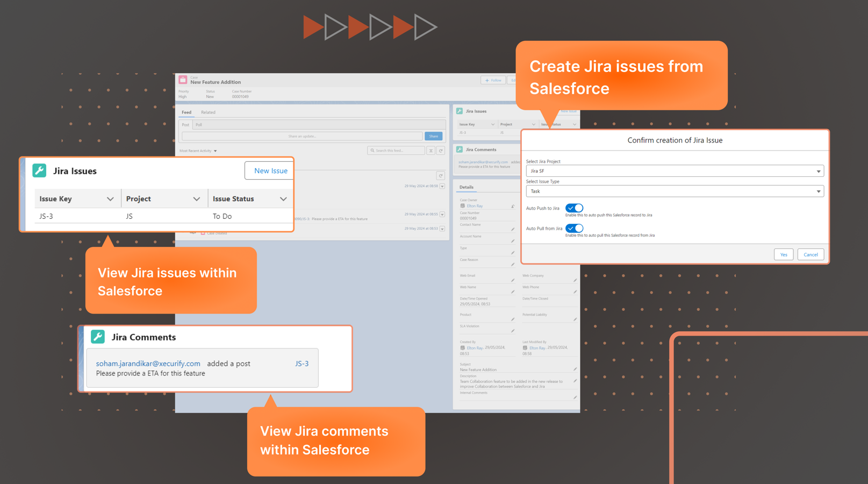
Task: Click the edit pencil for Internal Comments
Action: tap(575, 397)
